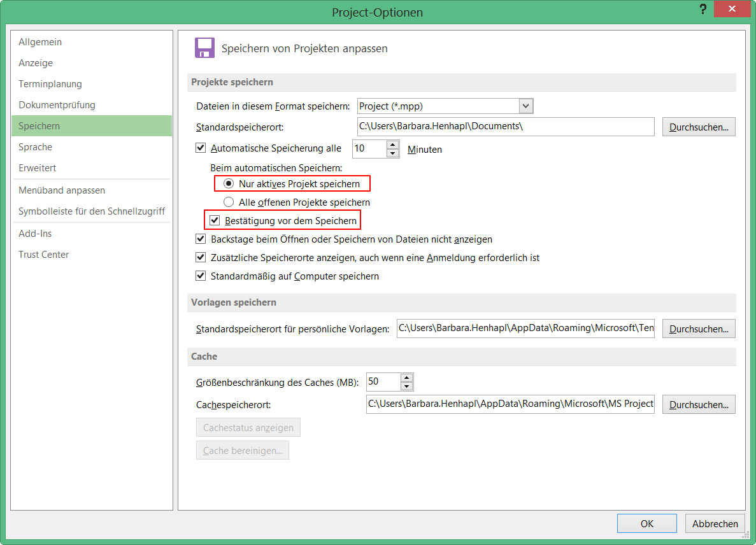The height and width of the screenshot is (545, 756).
Task: Browse for the Standardspeicherort folder
Action: tap(699, 127)
